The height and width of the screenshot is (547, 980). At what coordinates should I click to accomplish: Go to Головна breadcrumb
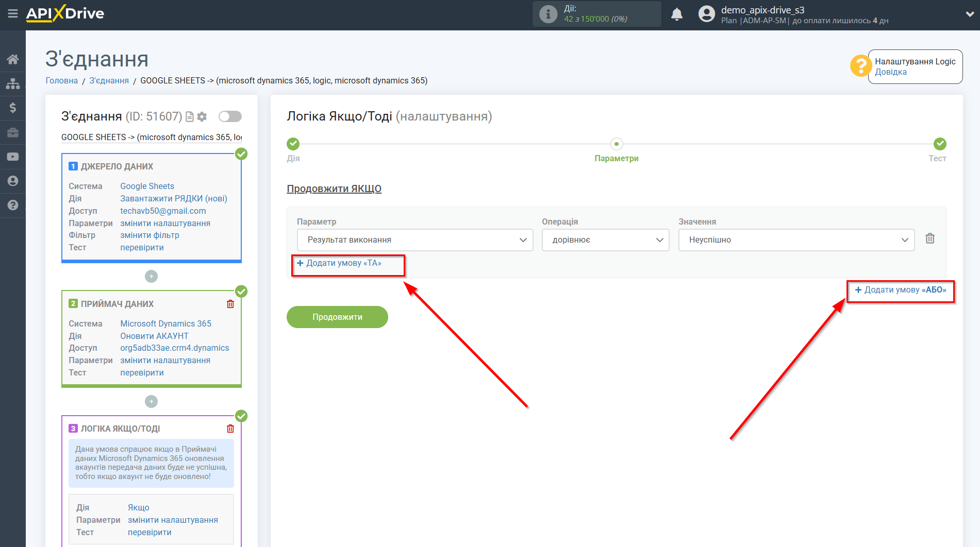click(62, 80)
